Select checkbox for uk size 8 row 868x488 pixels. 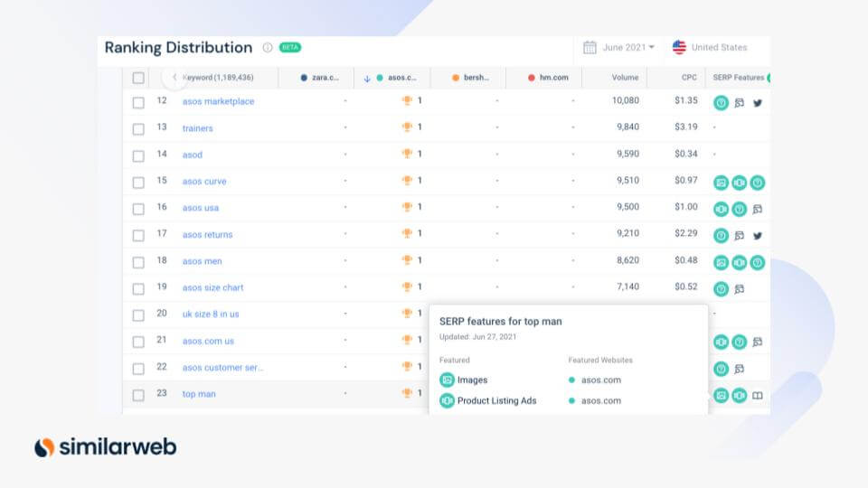[138, 315]
